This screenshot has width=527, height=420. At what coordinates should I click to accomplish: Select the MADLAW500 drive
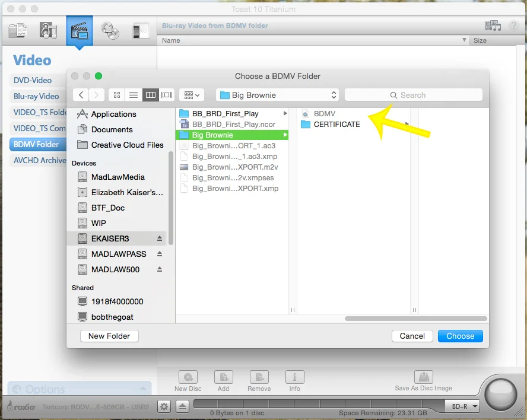115,269
